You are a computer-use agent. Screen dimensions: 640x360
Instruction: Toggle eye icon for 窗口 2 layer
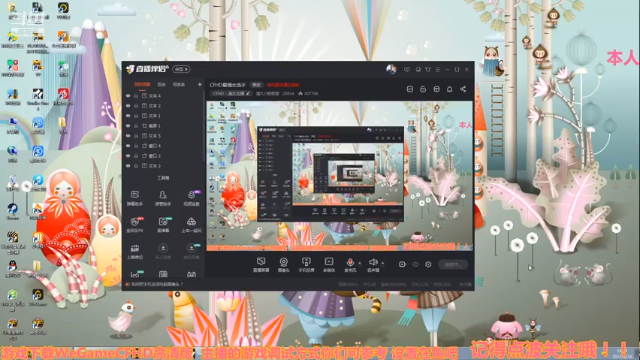[128, 156]
